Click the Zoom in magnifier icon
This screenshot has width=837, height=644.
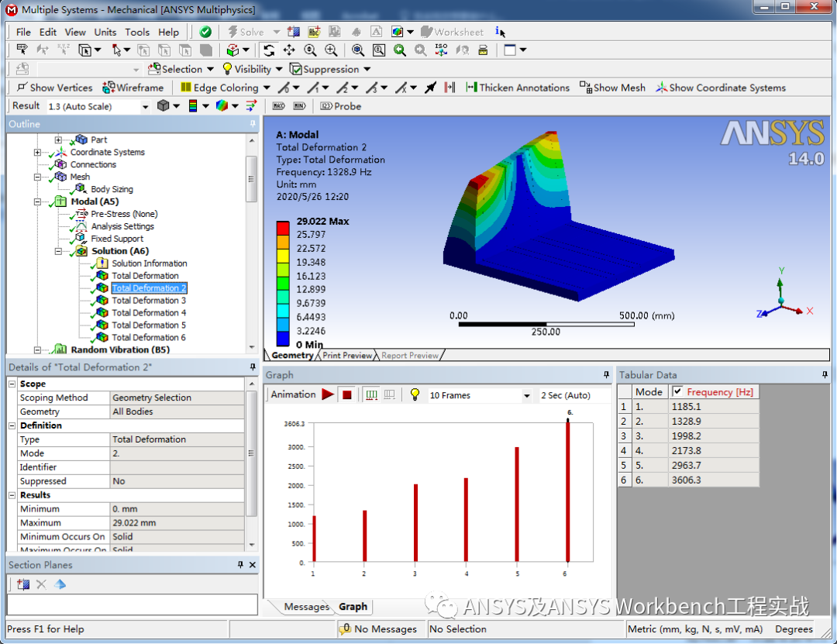310,50
